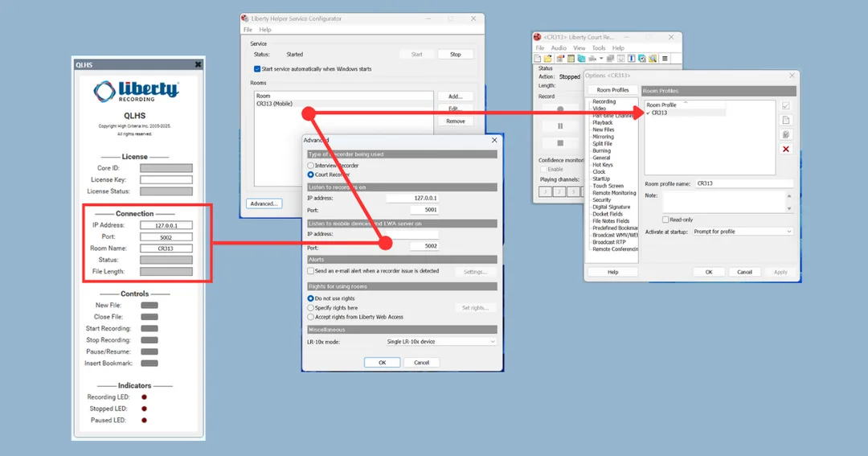
Task: Click playing channel 2 button in Court Recorder
Action: (559, 191)
